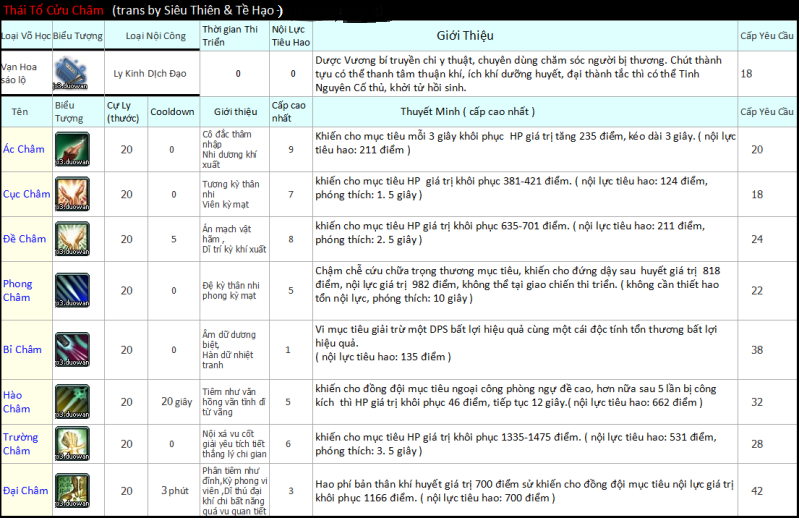Viewport: 799px width, 518px height.
Task: Click the Trường Châm skill icon
Action: [x=72, y=444]
